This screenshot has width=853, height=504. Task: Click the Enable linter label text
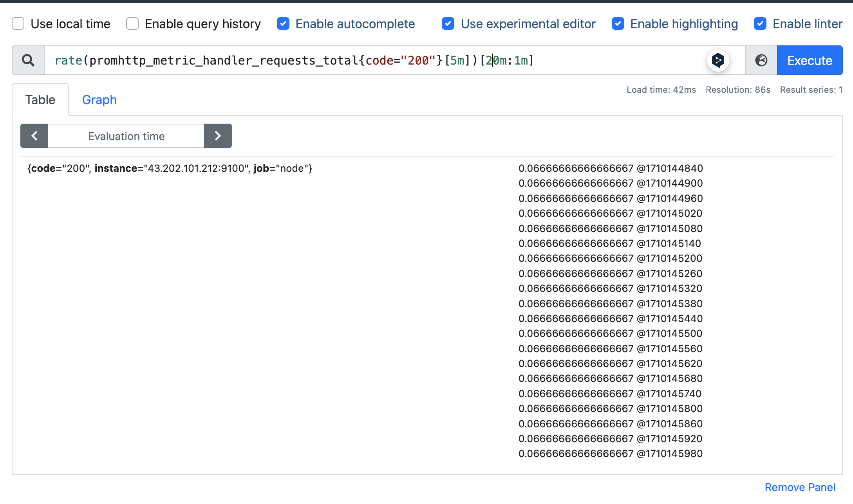pyautogui.click(x=807, y=24)
